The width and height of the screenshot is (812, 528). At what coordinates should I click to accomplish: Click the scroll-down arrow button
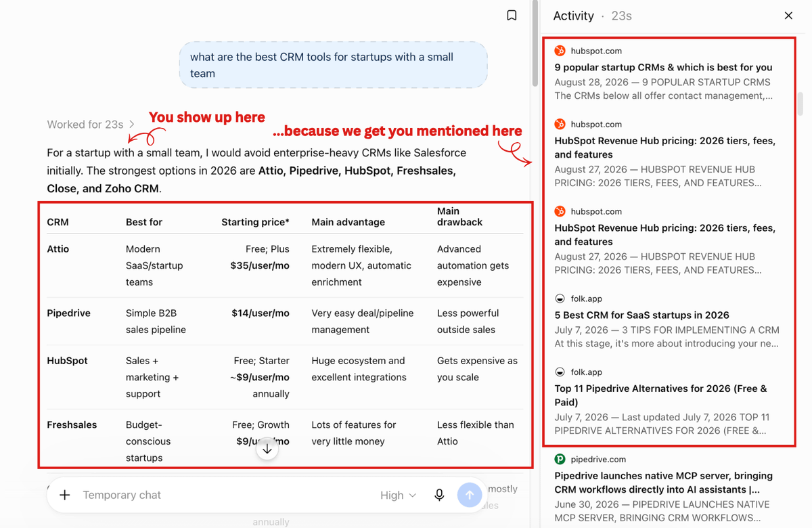coord(267,448)
